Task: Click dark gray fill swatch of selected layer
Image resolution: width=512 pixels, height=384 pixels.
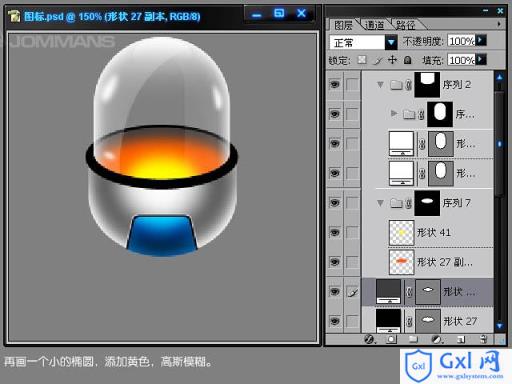Action: pyautogui.click(x=388, y=292)
